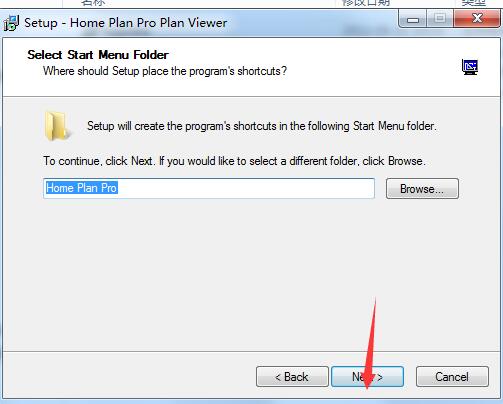Click the disabled maximize button
Viewport: 503px width, 404px height.
tap(439, 18)
